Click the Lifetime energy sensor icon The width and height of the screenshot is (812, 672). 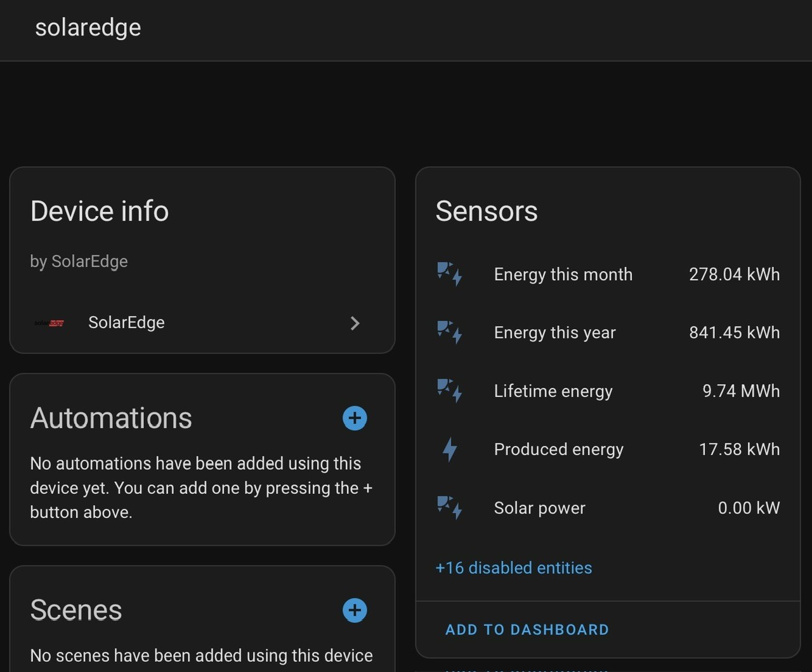[450, 391]
